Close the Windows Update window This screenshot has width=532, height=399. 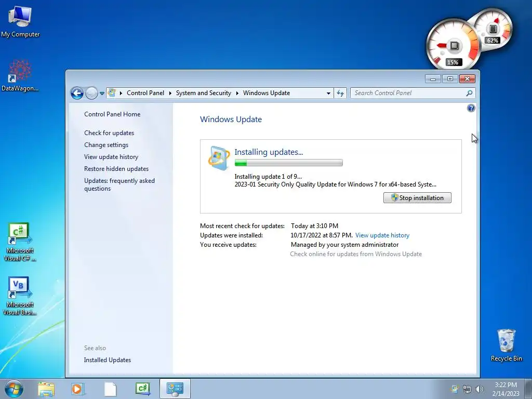[x=467, y=79]
